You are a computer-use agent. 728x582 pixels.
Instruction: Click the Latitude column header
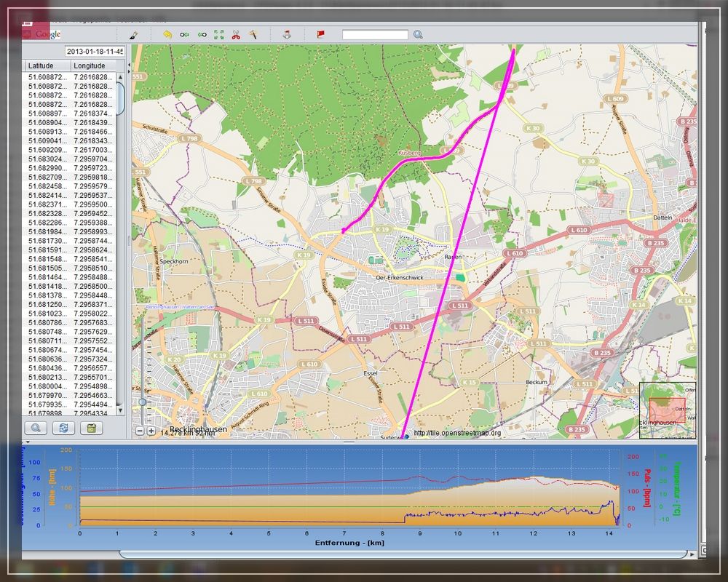pos(47,66)
